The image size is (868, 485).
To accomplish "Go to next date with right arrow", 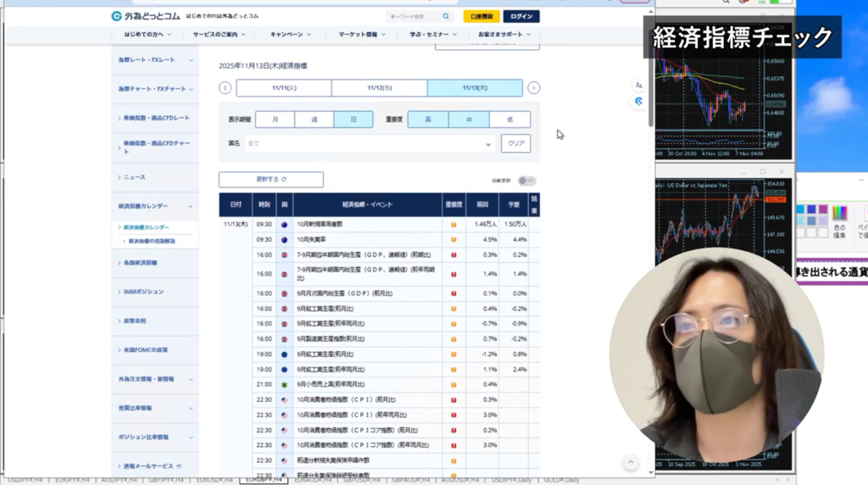I will tap(533, 87).
